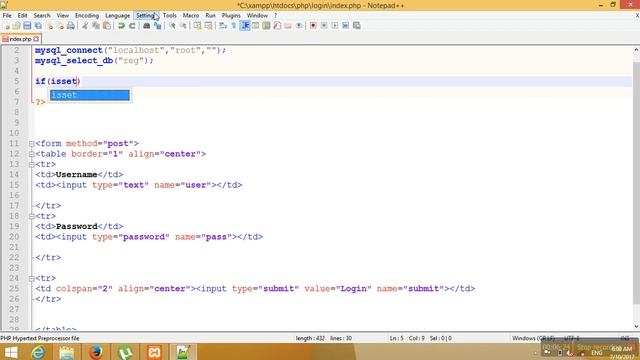Click the Open file toolbar icon

pyautogui.click(x=16, y=26)
